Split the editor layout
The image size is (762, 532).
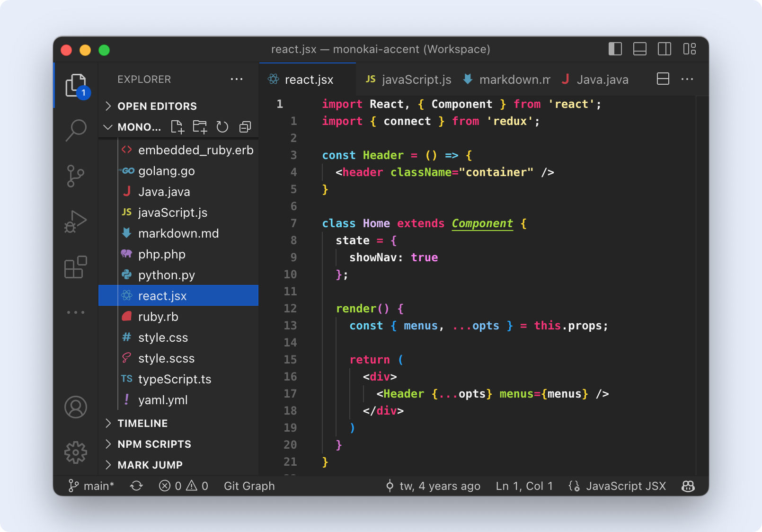[x=663, y=79]
